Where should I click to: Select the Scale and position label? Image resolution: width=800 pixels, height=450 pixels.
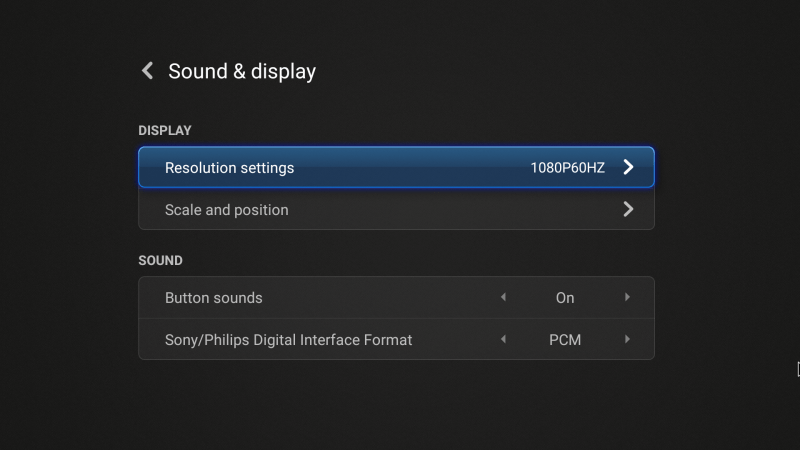tap(226, 210)
